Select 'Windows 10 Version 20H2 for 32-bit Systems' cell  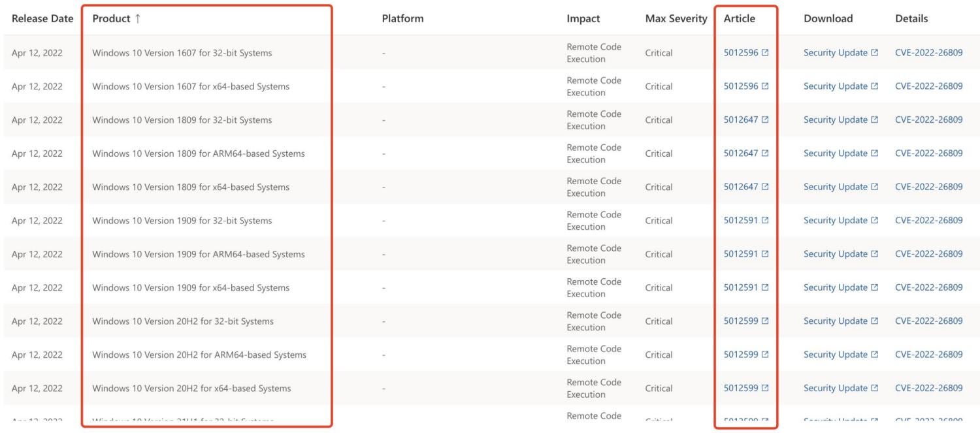pos(183,321)
